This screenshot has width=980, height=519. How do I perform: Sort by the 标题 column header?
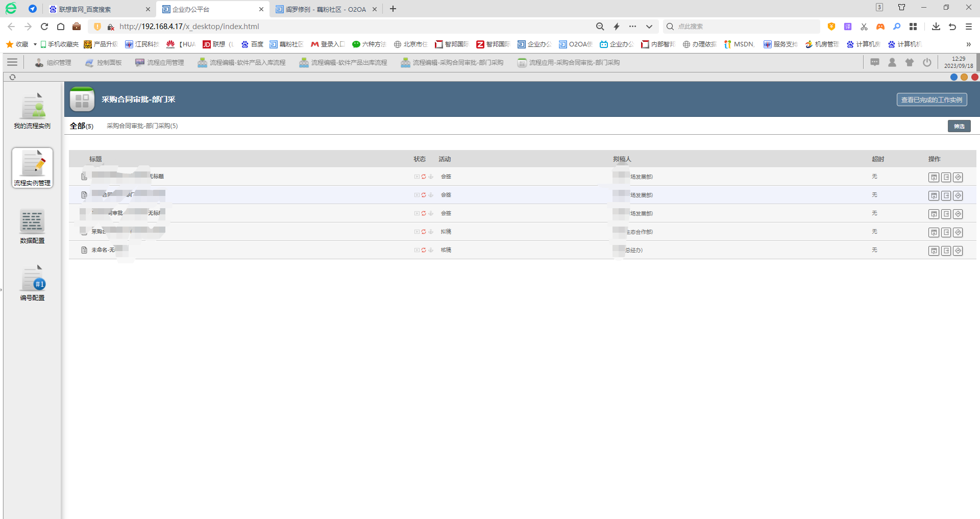(95, 159)
